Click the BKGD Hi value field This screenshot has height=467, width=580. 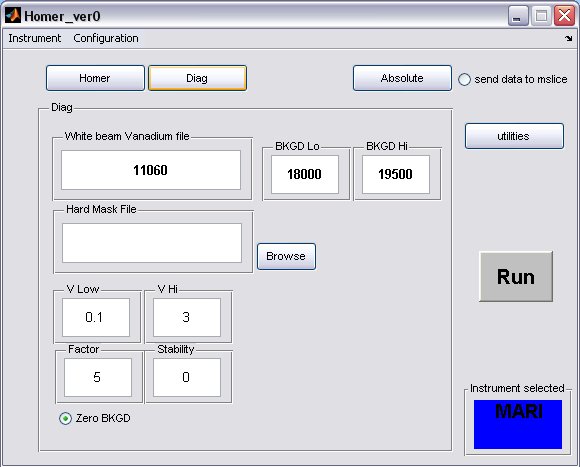pos(396,174)
